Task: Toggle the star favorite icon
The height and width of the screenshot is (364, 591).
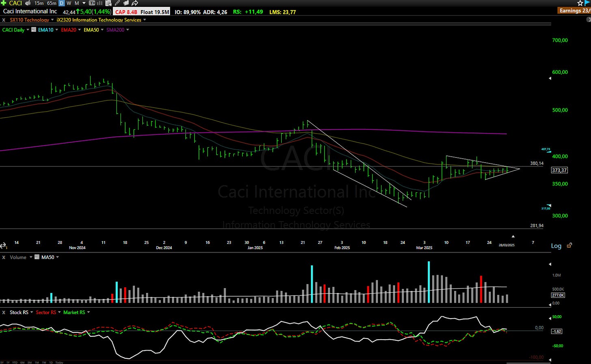Action: pyautogui.click(x=580, y=3)
